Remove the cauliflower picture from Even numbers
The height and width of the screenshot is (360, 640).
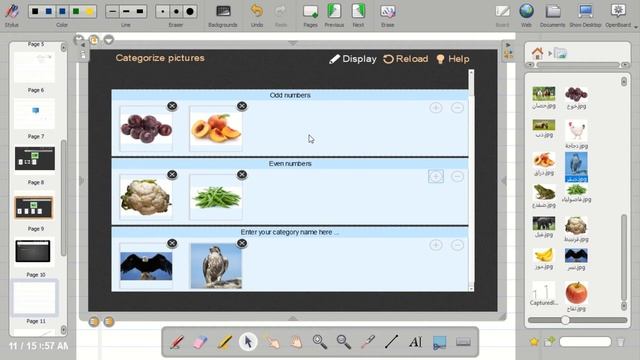pyautogui.click(x=172, y=175)
